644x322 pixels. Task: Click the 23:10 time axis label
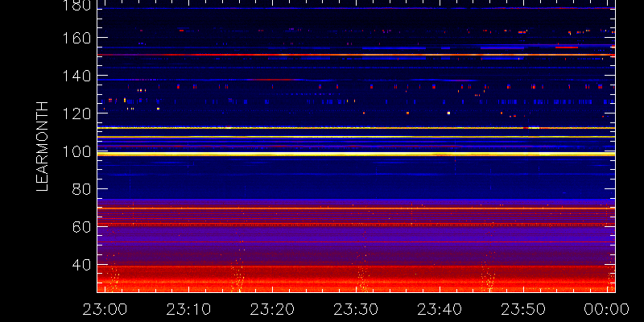(x=188, y=309)
